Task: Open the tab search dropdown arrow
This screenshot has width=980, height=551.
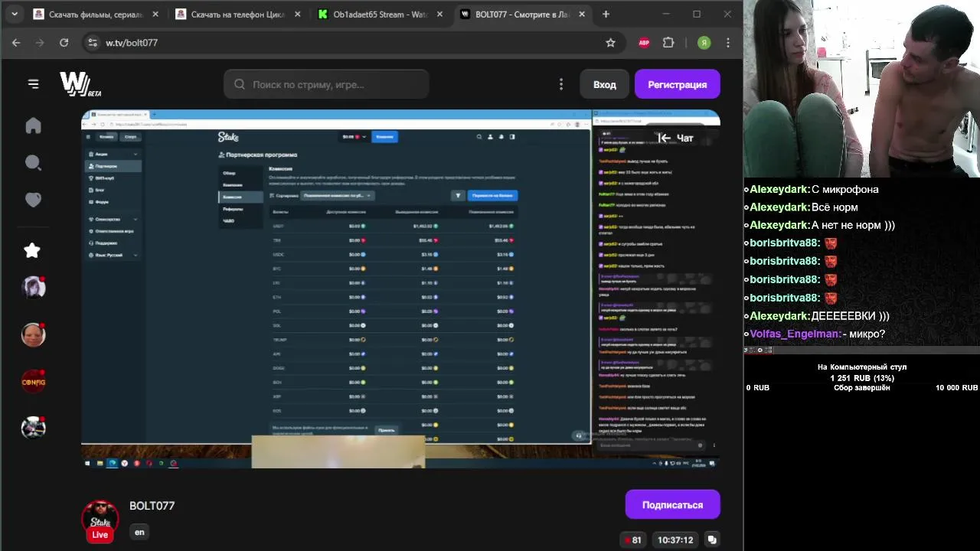Action: (14, 14)
